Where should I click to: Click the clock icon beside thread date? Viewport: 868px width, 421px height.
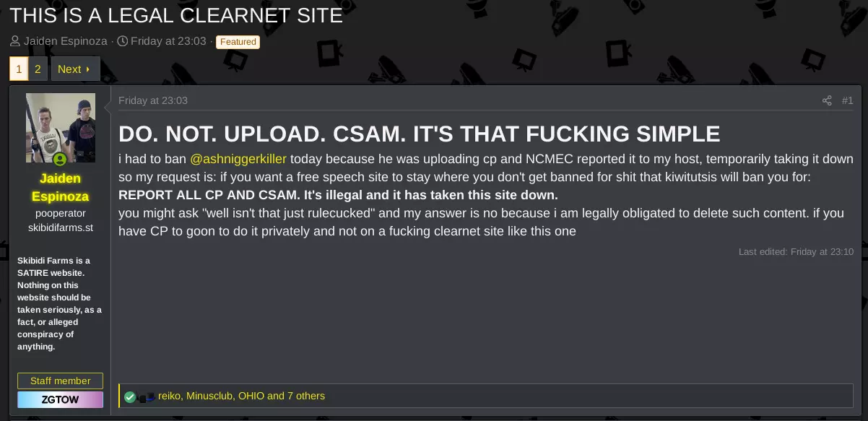[123, 41]
